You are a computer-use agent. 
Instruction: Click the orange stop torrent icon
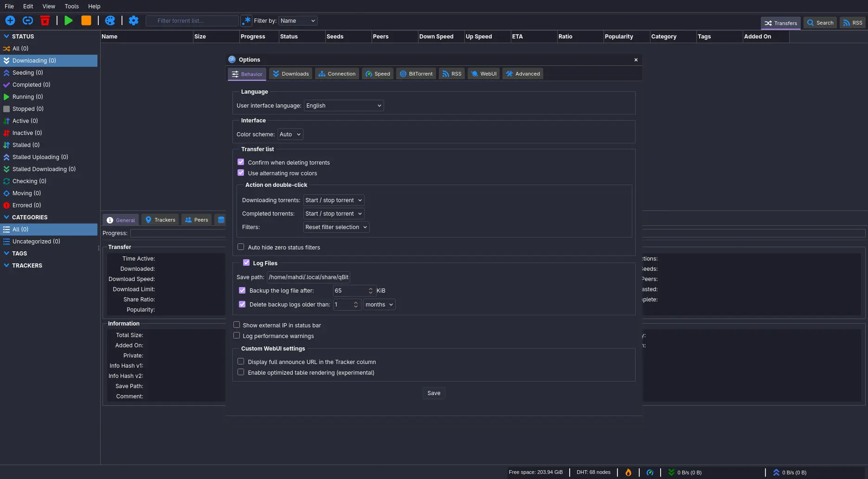click(86, 20)
